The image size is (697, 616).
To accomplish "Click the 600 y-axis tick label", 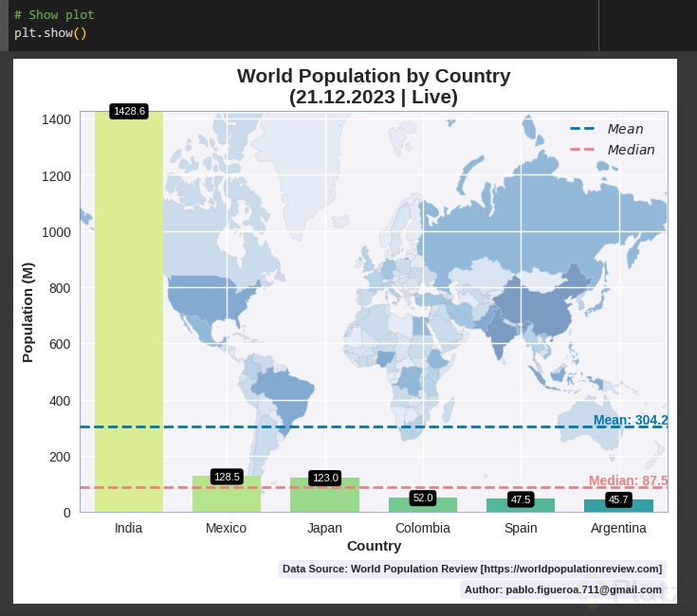I will (x=60, y=344).
